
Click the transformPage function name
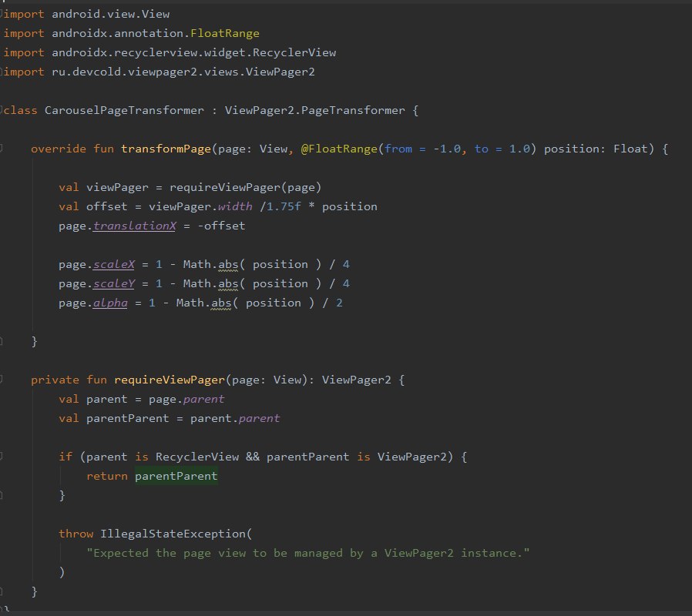click(x=166, y=149)
